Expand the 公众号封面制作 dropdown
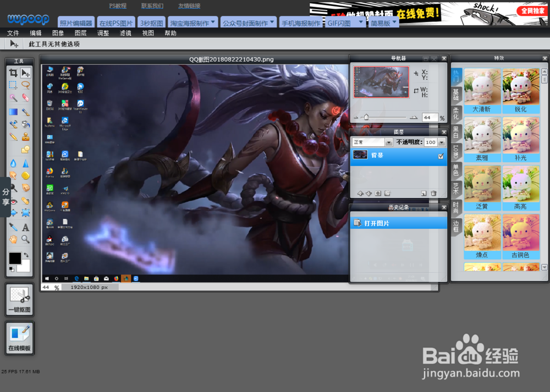The width and height of the screenshot is (550, 392). [x=272, y=22]
